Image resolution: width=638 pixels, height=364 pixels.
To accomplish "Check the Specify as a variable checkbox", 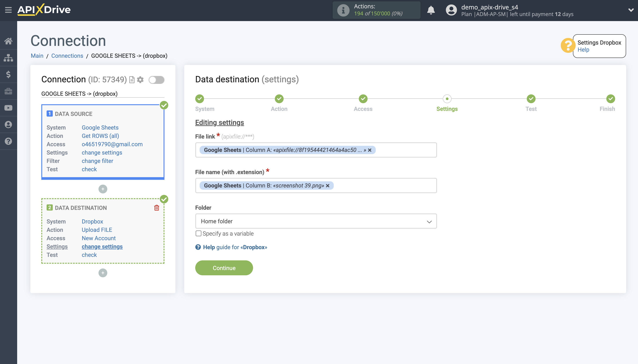I will click(x=198, y=233).
